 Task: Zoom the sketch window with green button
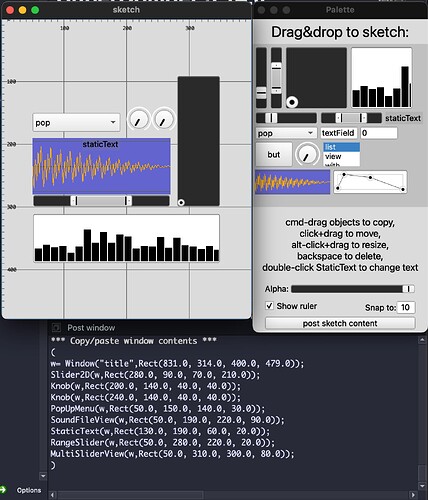35,10
